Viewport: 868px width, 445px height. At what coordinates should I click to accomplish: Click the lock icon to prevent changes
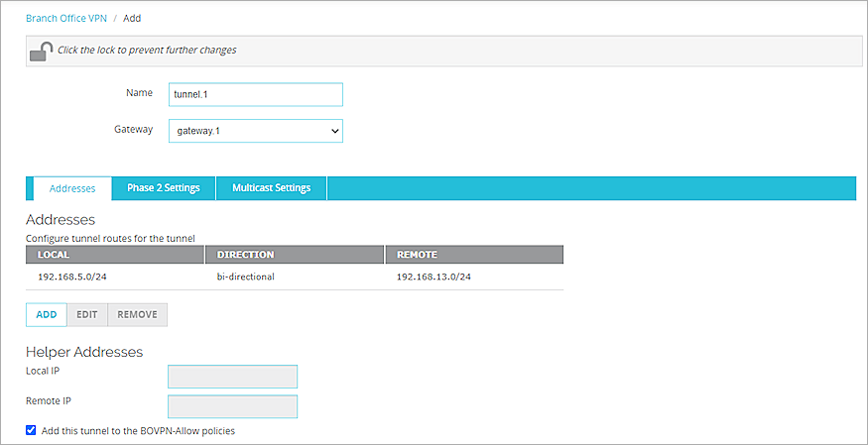click(41, 51)
